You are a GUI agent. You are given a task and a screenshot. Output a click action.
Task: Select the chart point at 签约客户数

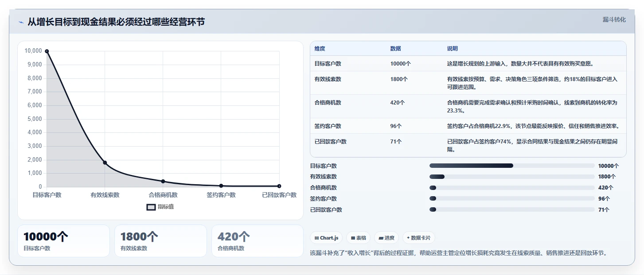pos(221,186)
